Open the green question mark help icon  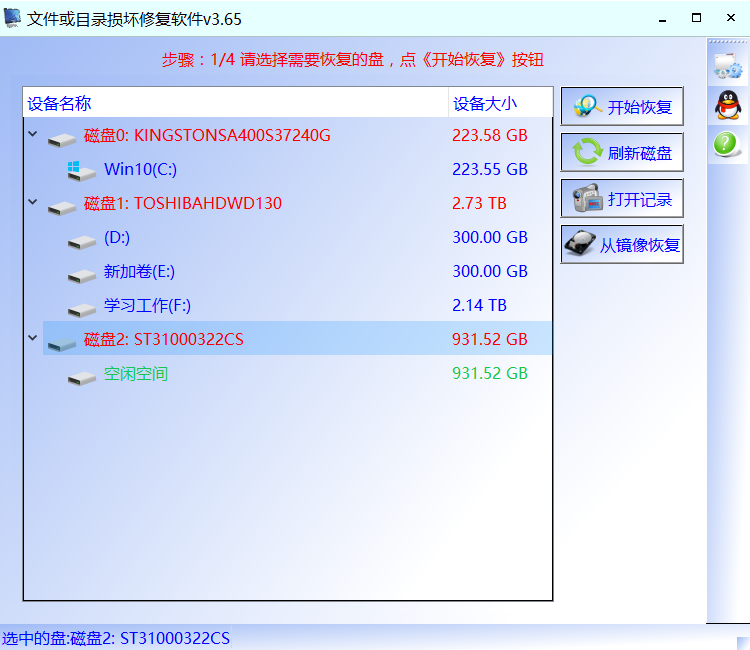pyautogui.click(x=727, y=144)
